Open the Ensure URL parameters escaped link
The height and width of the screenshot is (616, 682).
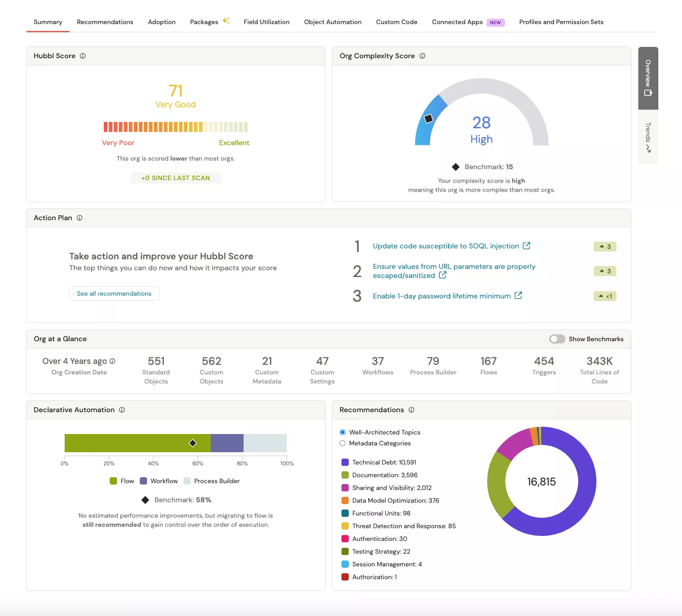click(x=454, y=266)
